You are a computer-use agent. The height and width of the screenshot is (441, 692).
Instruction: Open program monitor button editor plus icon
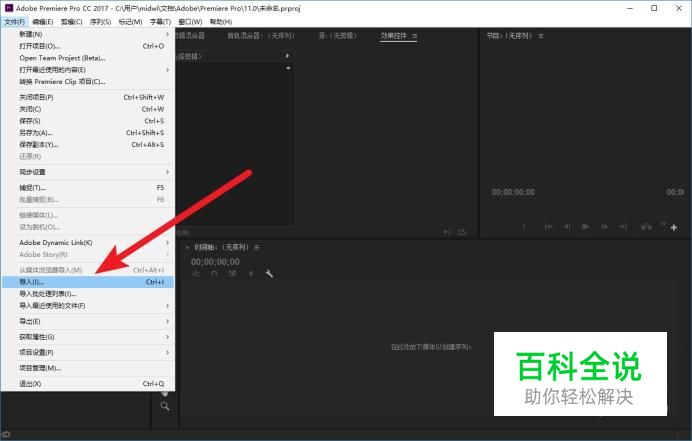(674, 227)
